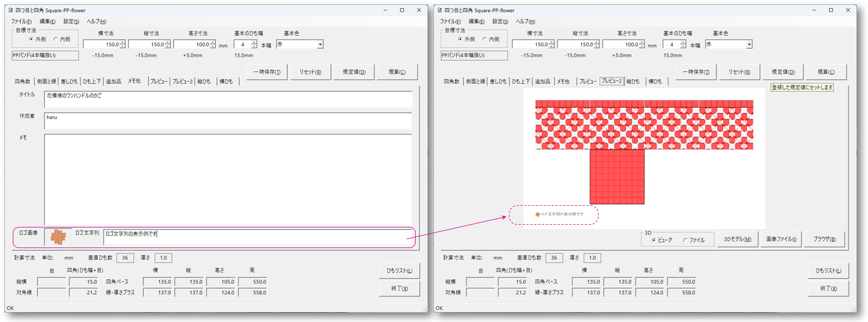868x322 pixels.
Task: Click the タイトル text field
Action: (x=228, y=99)
